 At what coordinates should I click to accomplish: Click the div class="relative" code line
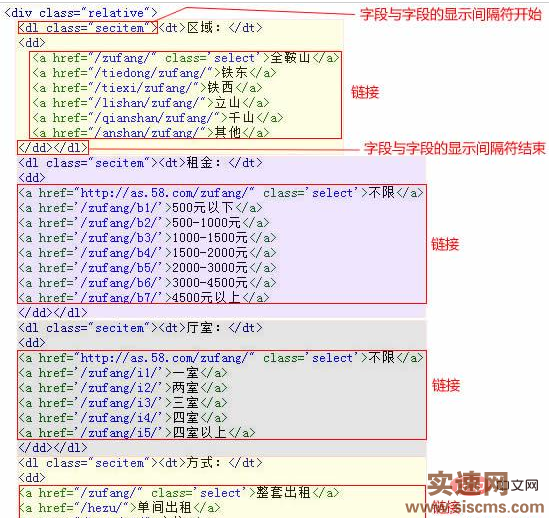click(81, 13)
